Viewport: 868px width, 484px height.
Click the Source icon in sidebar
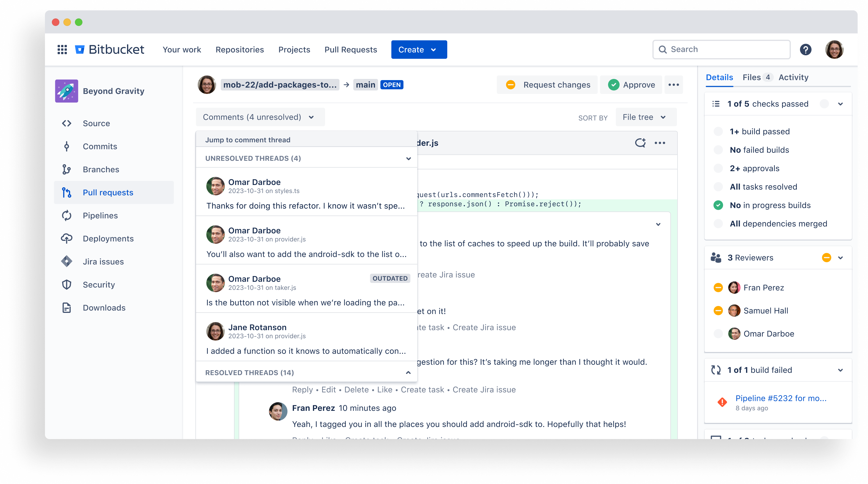(67, 123)
